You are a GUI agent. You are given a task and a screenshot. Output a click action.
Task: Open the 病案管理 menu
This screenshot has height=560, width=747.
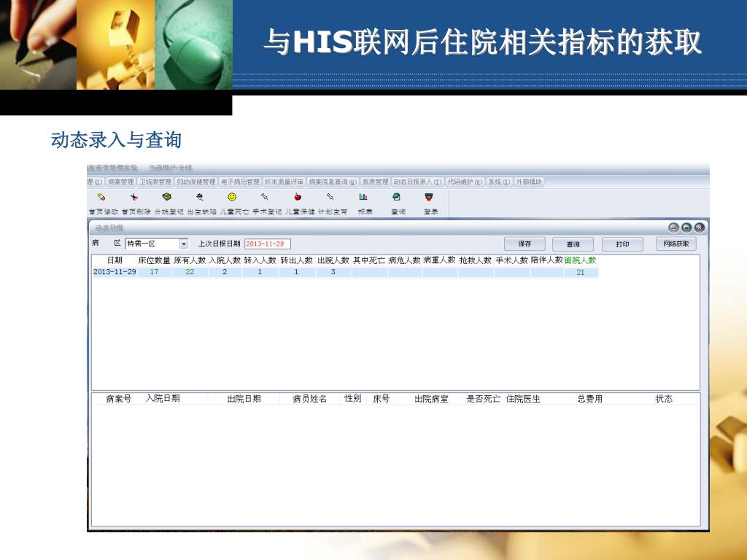[x=121, y=182]
